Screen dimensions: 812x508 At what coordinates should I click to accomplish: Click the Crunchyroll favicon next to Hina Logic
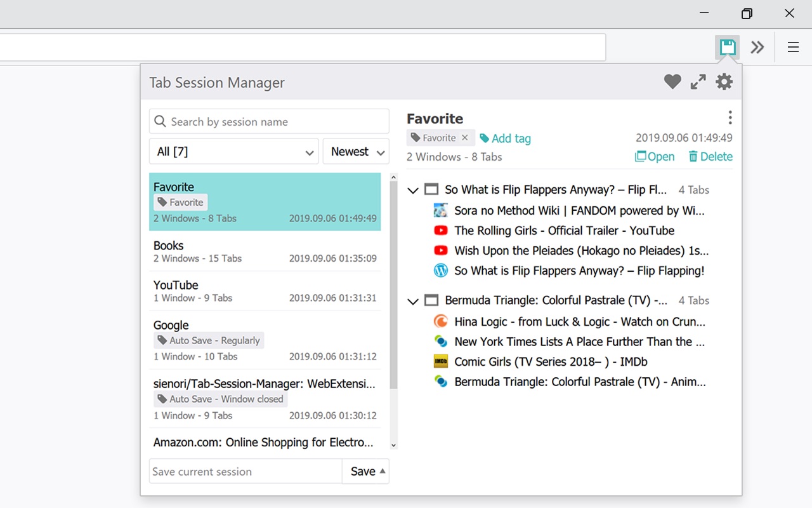click(x=440, y=321)
